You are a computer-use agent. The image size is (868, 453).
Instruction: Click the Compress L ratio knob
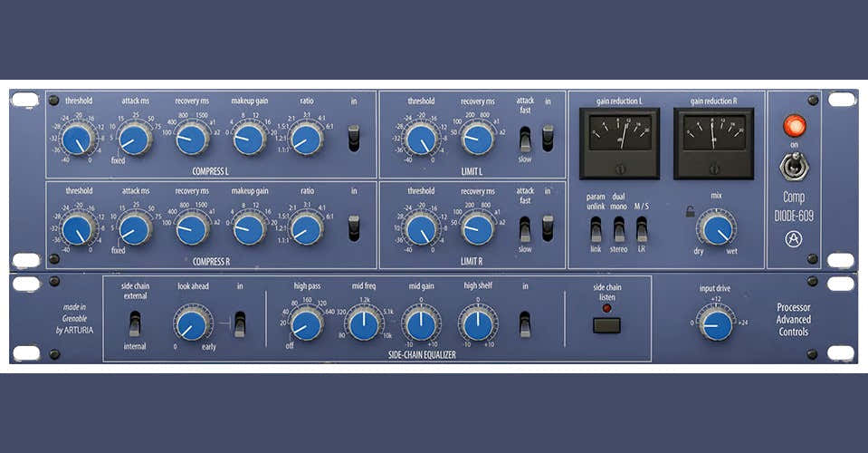[306, 140]
